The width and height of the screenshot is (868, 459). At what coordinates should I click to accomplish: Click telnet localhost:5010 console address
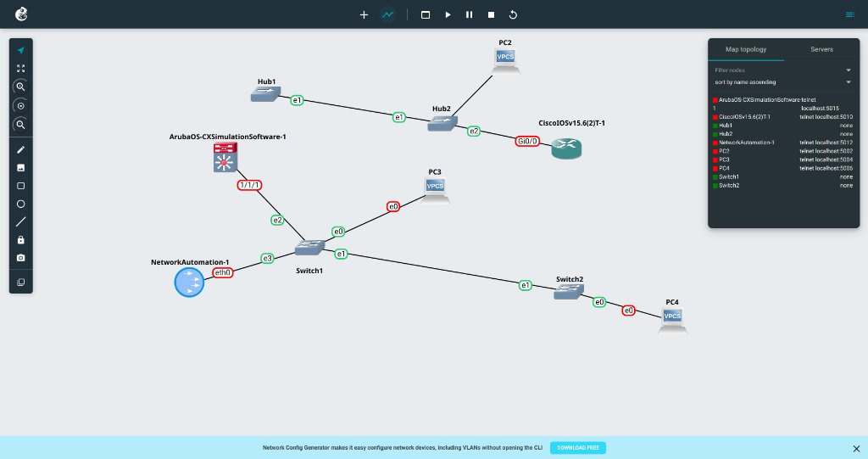[x=826, y=117]
